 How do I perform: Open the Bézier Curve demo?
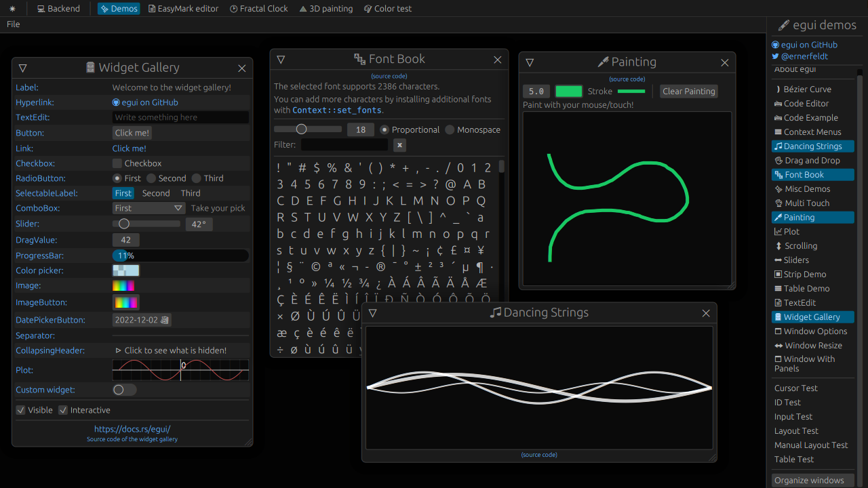pos(803,89)
